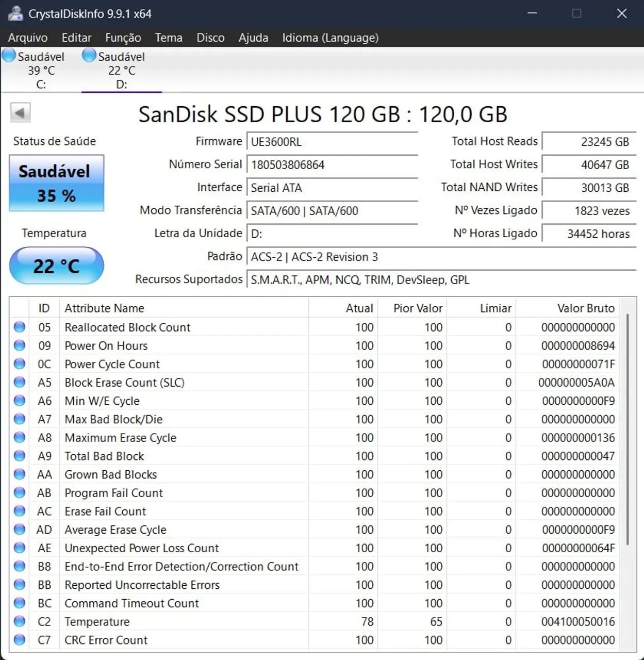This screenshot has width=644, height=660.
Task: Click the status orb on Power Cycle Count row
Action: tap(20, 364)
